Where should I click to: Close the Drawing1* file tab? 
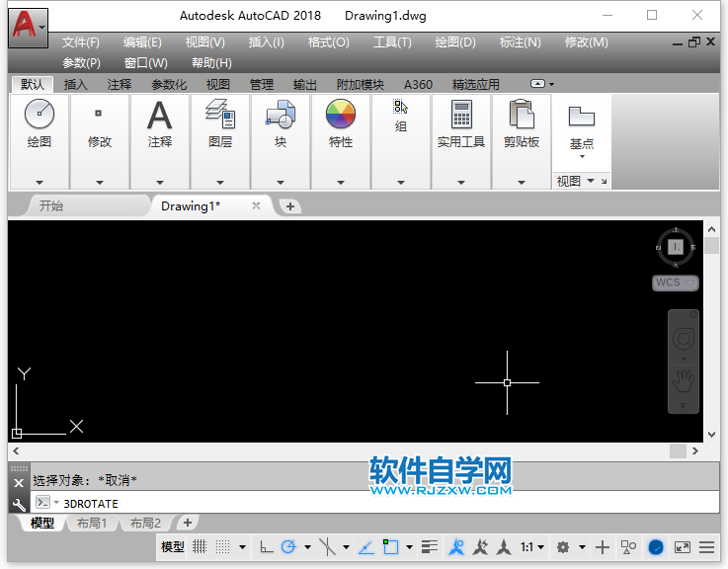(x=256, y=205)
